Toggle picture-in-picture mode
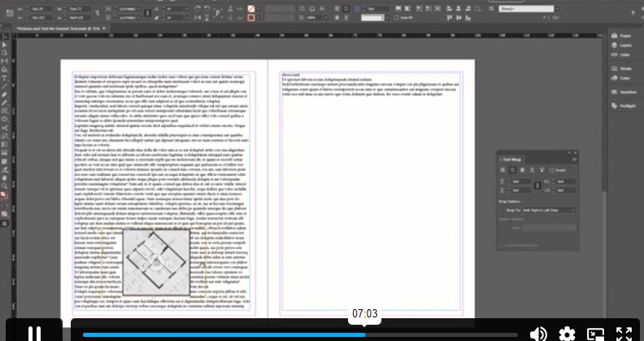The width and height of the screenshot is (644, 341). [595, 334]
